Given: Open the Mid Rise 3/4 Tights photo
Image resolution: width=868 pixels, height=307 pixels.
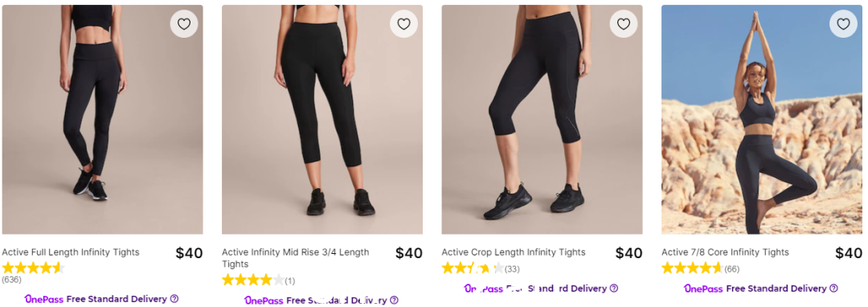Looking at the screenshot, I should [322, 120].
